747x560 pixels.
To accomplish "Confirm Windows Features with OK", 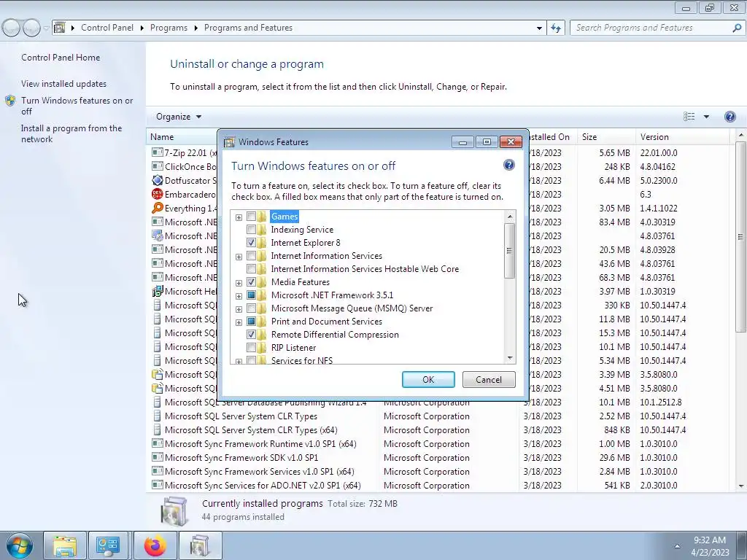I will coord(428,379).
